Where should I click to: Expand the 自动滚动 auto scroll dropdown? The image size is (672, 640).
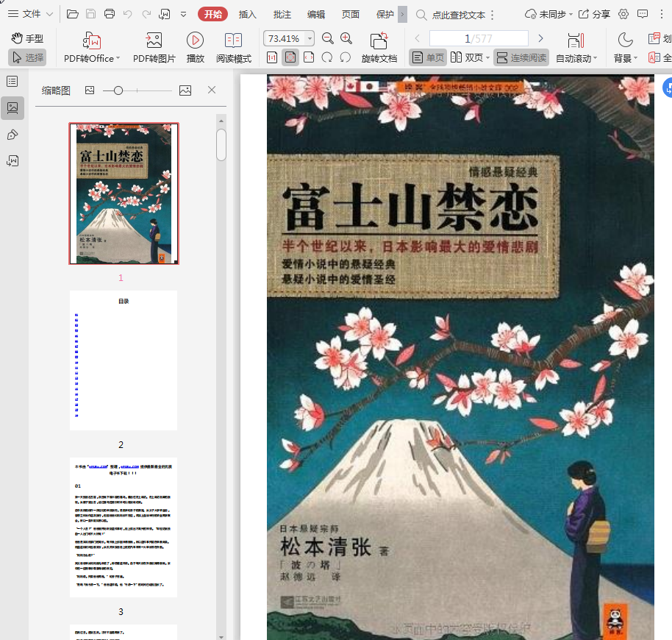pyautogui.click(x=595, y=59)
